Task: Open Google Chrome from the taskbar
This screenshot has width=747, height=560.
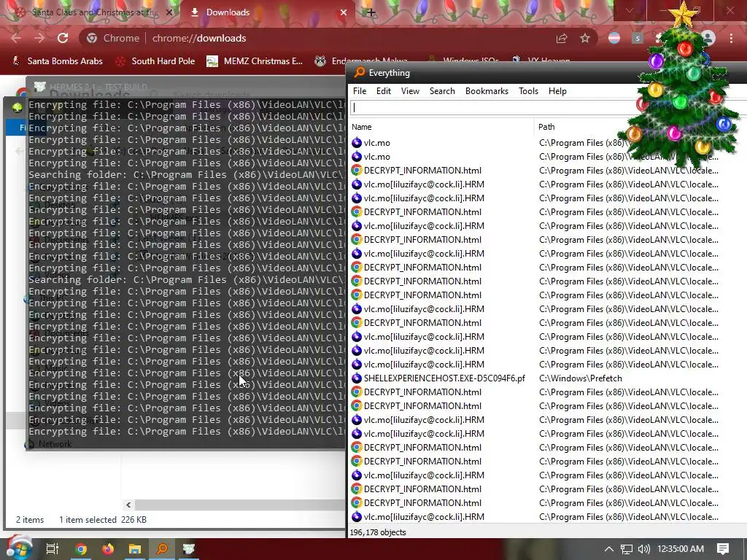Action: point(81,549)
